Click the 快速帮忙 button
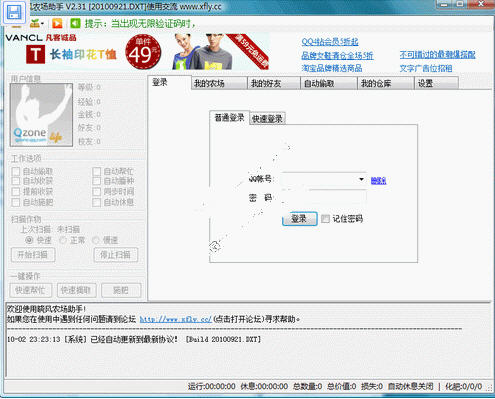The width and height of the screenshot is (495, 399). (31, 290)
